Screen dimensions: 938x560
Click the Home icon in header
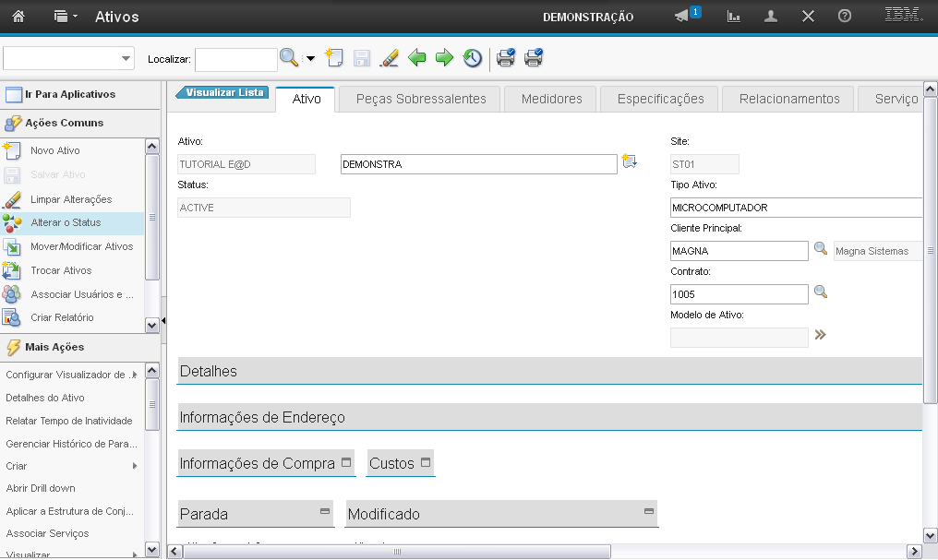pyautogui.click(x=18, y=17)
